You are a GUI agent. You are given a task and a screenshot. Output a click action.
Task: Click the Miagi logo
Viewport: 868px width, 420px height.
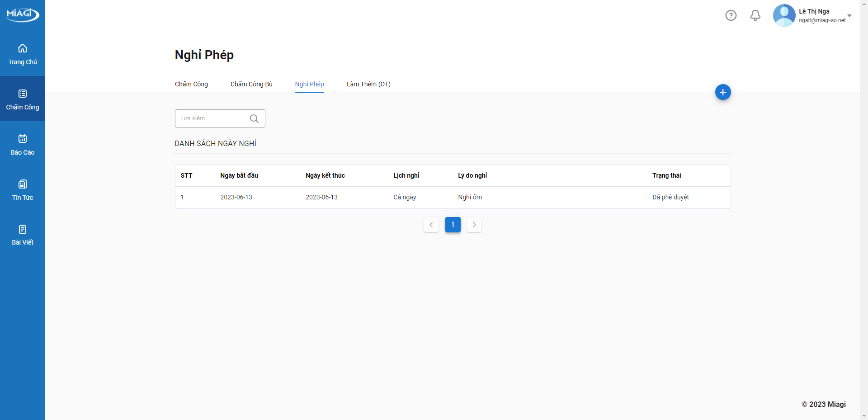(x=23, y=14)
